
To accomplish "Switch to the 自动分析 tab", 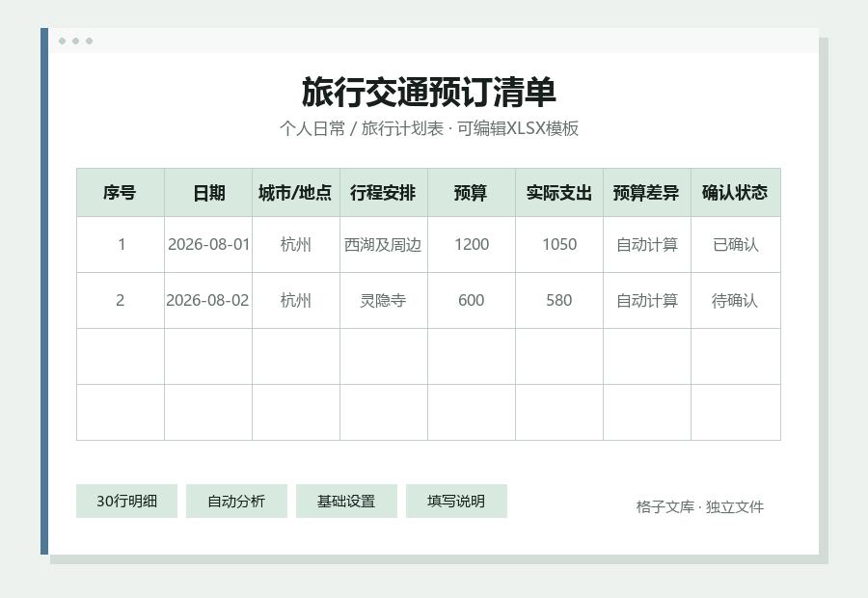I will tap(236, 502).
